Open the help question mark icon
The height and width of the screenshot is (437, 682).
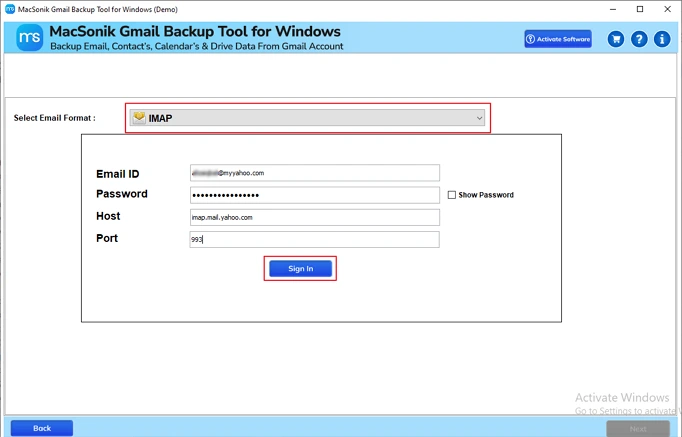[x=639, y=39]
